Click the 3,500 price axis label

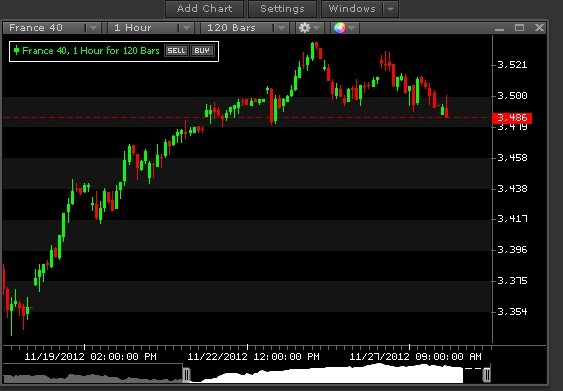pyautogui.click(x=512, y=96)
